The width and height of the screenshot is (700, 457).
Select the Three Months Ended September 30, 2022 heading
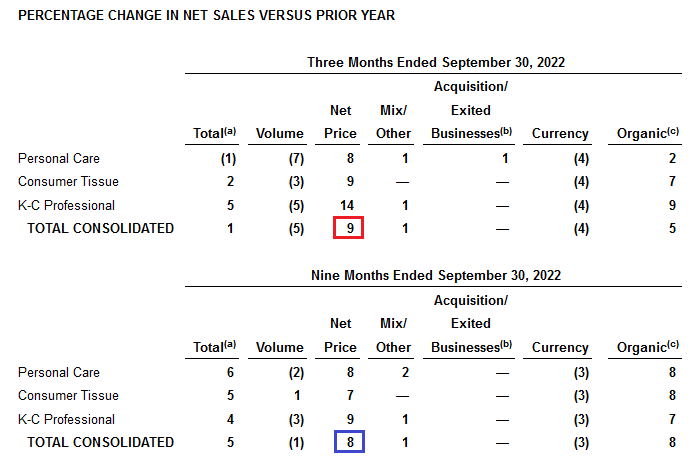point(436,62)
